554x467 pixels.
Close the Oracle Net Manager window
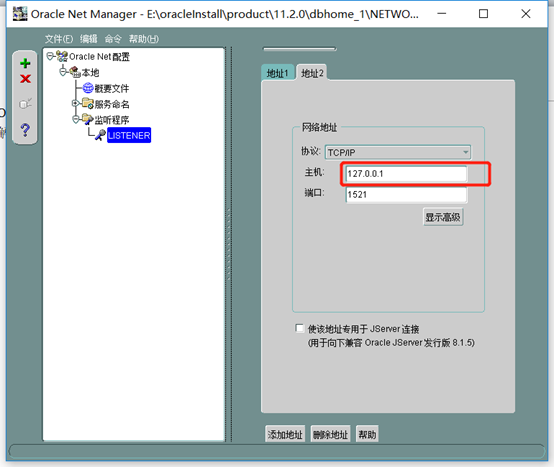[x=526, y=14]
